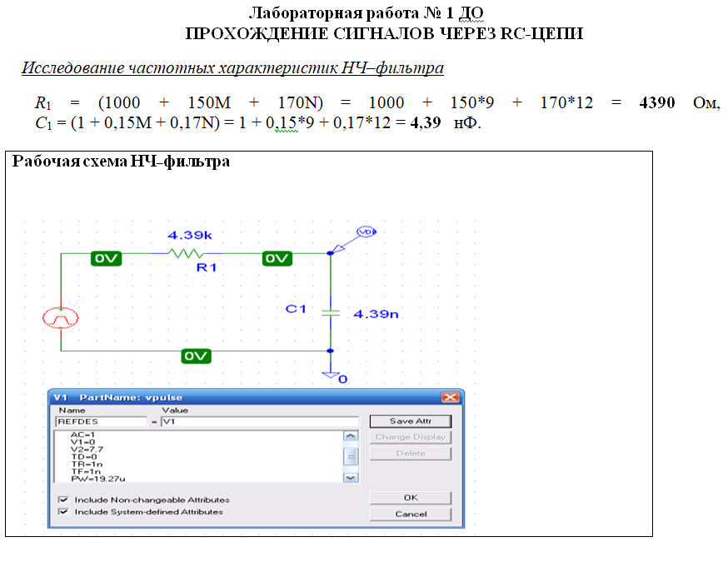This screenshot has width=728, height=562.
Task: Click the 4.39n capacitor value label
Action: (x=376, y=314)
